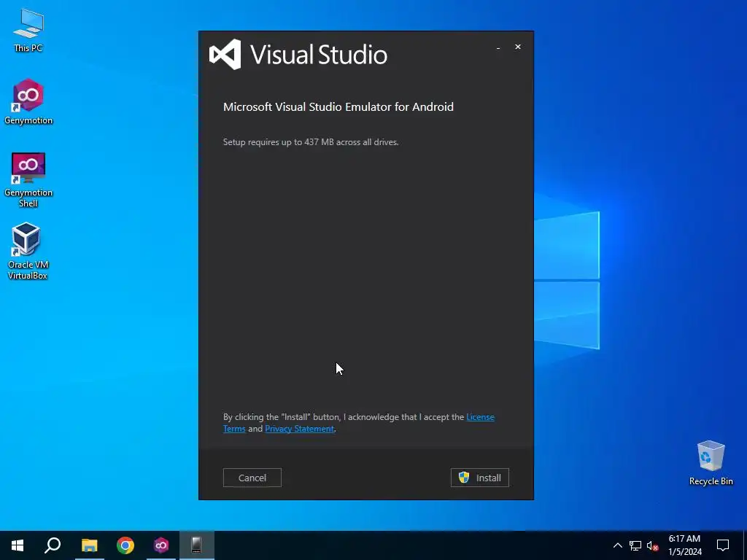Switch to Genymotion in the taskbar
The width and height of the screenshot is (747, 560).
pyautogui.click(x=161, y=545)
